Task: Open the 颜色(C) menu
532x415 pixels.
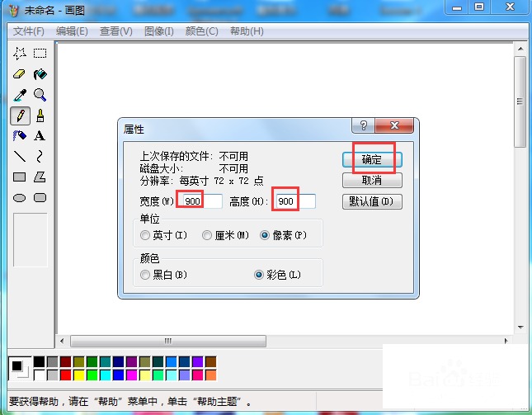Action: [x=202, y=31]
